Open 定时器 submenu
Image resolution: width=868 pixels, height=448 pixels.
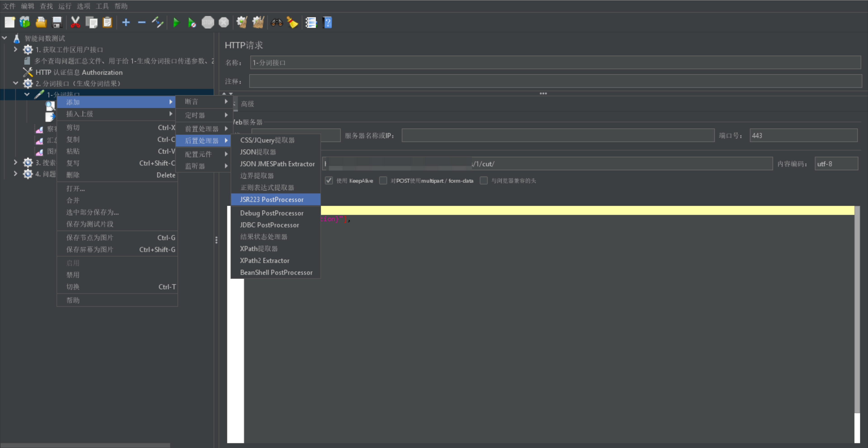204,115
